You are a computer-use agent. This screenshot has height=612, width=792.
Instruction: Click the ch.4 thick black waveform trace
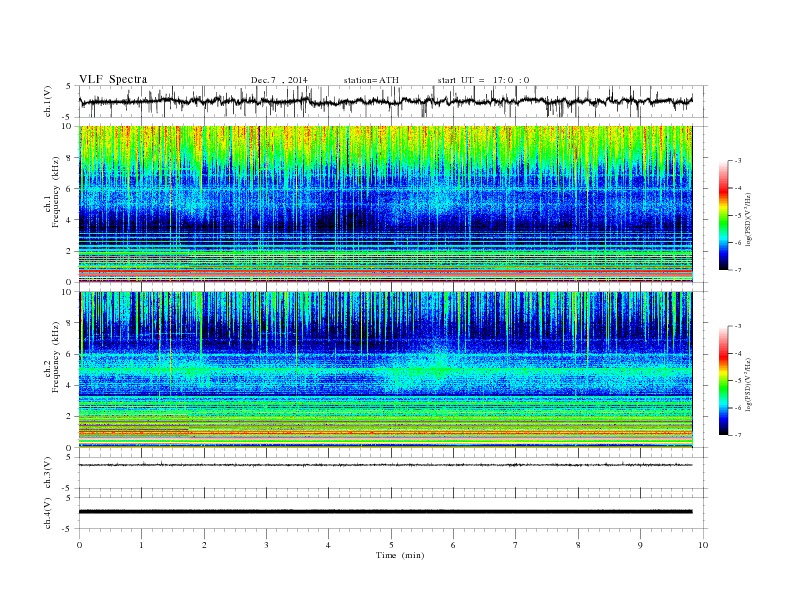click(x=386, y=512)
